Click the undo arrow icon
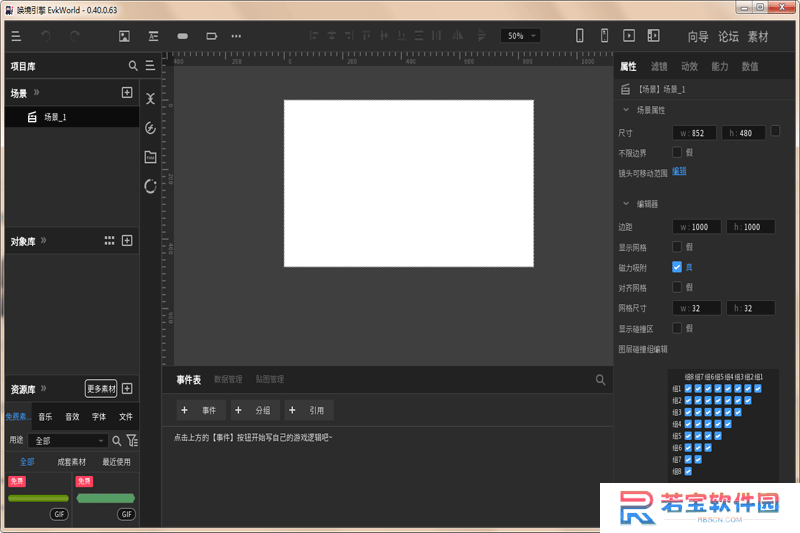 46,36
